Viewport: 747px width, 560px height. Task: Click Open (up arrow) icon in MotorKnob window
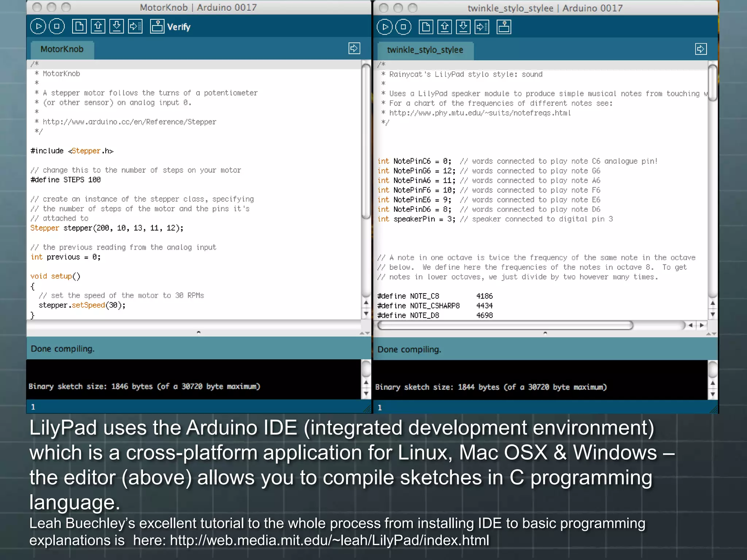[98, 27]
